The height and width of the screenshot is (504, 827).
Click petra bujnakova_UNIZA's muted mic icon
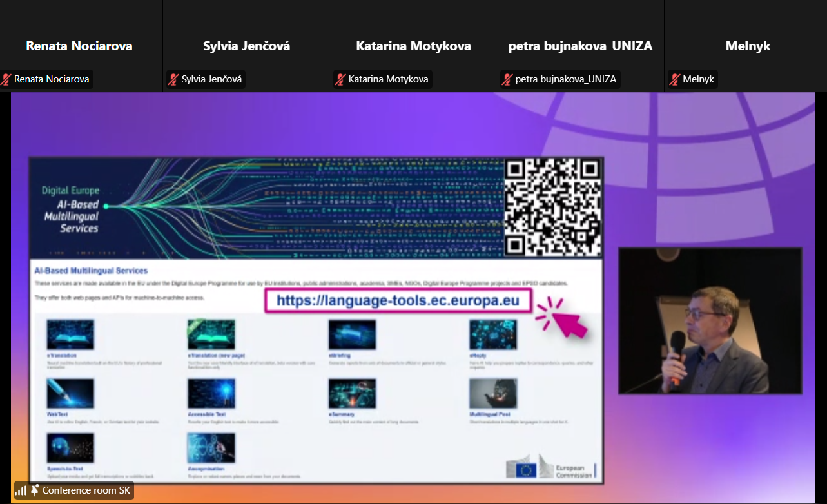tap(507, 79)
